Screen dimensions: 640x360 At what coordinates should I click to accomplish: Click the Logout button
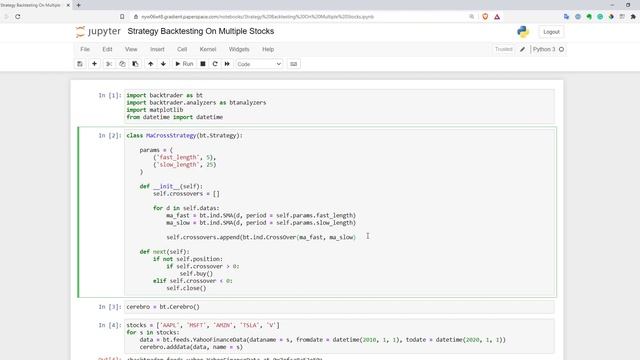tap(551, 32)
